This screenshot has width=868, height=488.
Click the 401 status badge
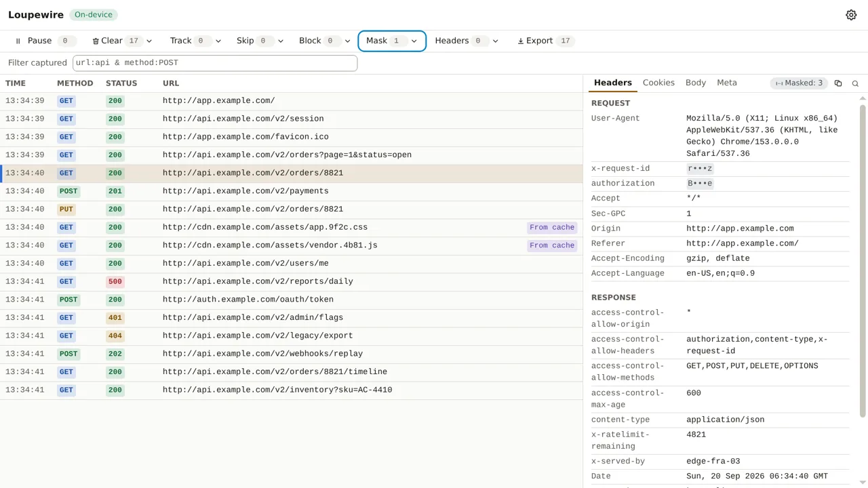pyautogui.click(x=115, y=318)
